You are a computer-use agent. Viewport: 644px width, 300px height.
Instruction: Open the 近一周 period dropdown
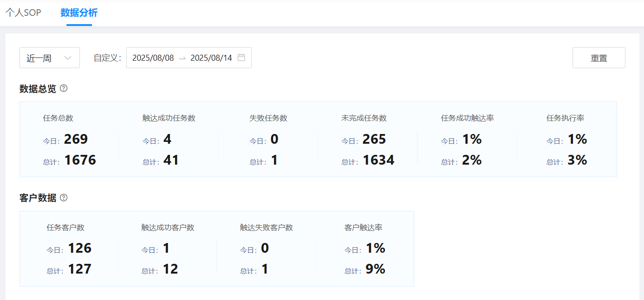tap(50, 58)
